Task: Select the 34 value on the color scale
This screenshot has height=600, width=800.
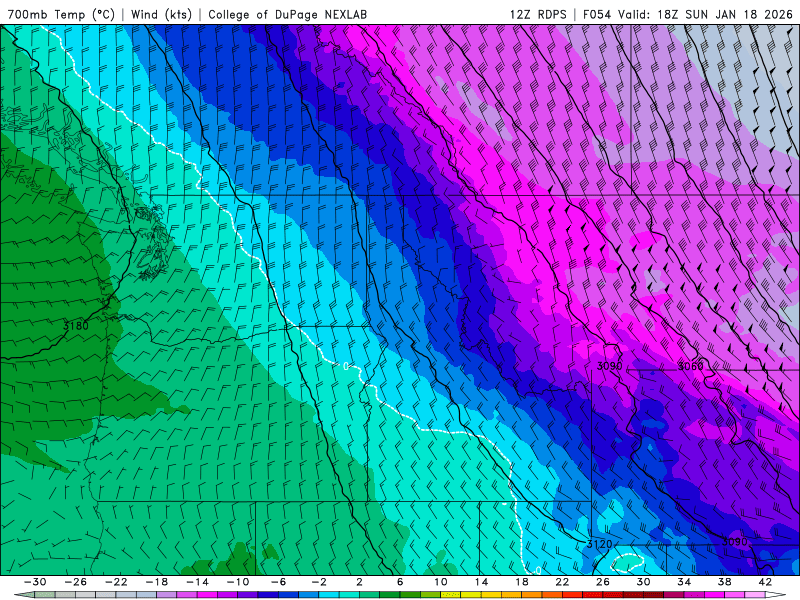Action: 684,582
